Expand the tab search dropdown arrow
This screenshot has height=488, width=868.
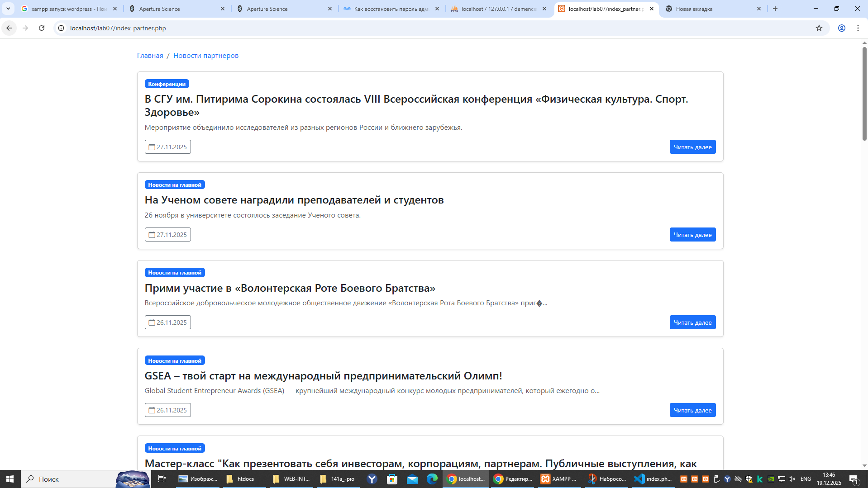point(8,9)
